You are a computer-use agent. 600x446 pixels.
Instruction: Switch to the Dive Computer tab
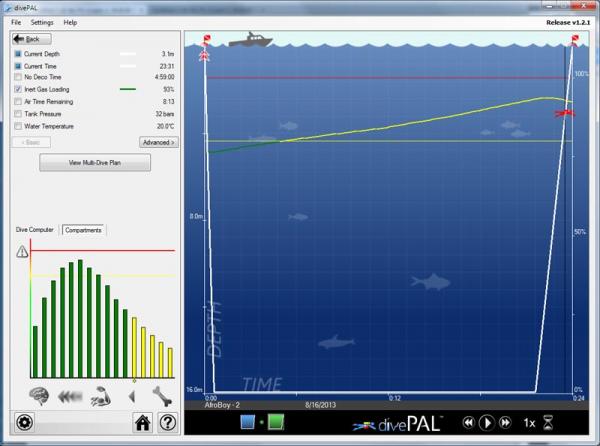35,230
